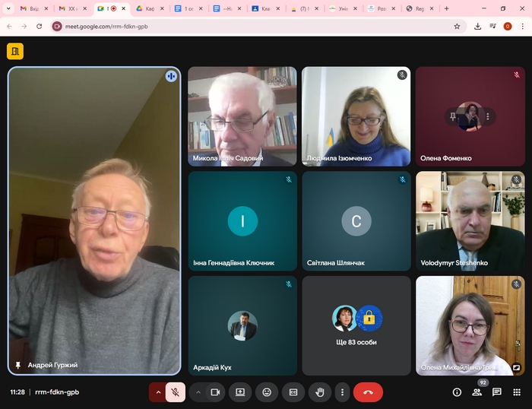
Task: Click the 'Ще 83 особи' tile
Action: 356,325
